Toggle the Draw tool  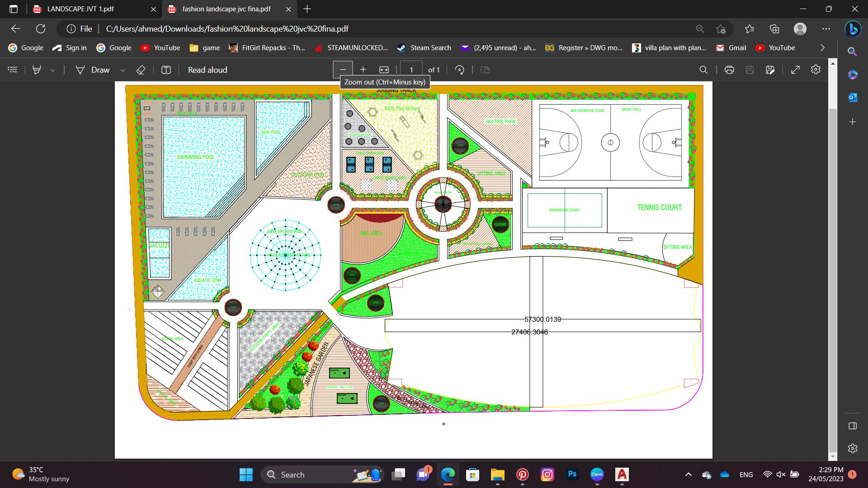93,70
